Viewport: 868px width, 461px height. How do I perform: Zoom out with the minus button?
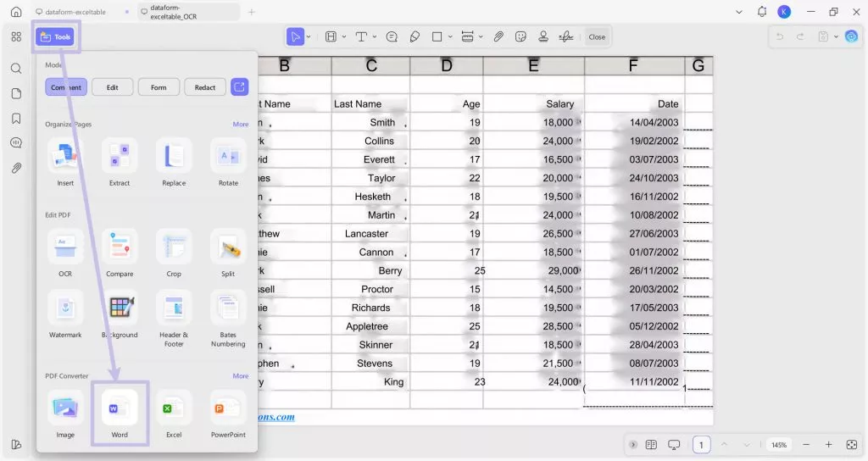pyautogui.click(x=806, y=445)
